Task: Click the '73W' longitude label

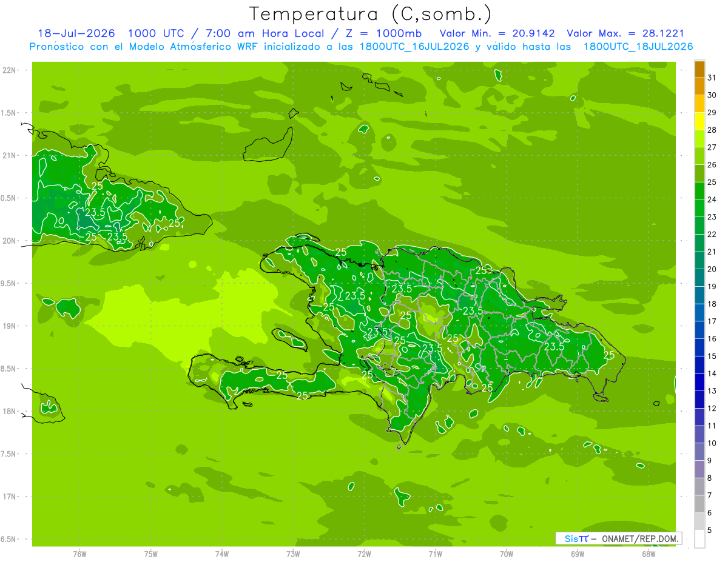Action: point(293,554)
